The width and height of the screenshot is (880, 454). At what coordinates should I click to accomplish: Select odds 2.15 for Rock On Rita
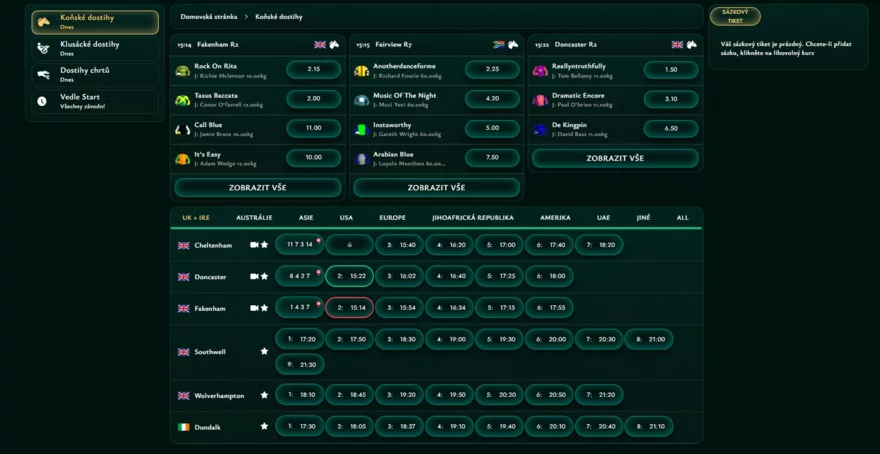[x=313, y=70]
